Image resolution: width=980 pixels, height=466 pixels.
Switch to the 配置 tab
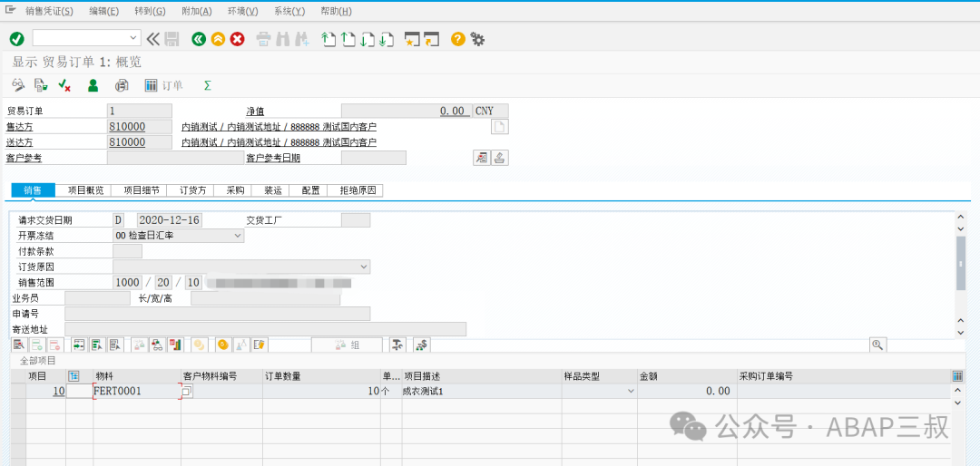pyautogui.click(x=309, y=190)
